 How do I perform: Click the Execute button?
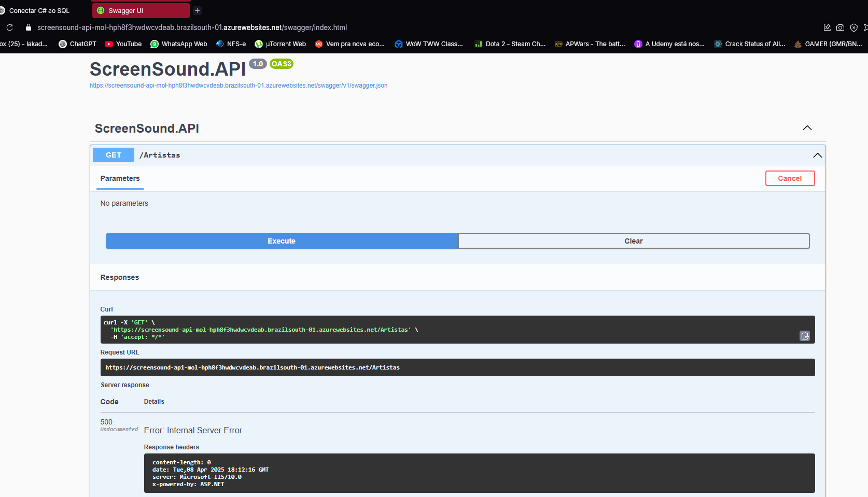[282, 241]
